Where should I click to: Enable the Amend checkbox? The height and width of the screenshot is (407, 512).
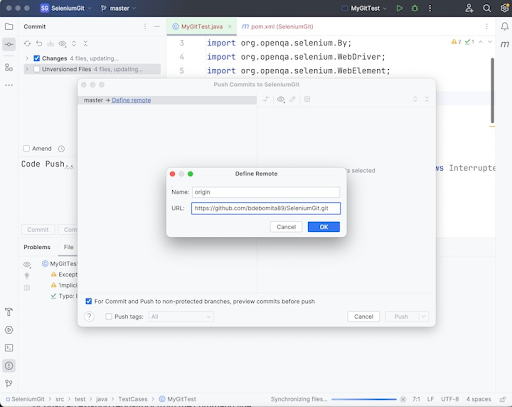pos(26,148)
